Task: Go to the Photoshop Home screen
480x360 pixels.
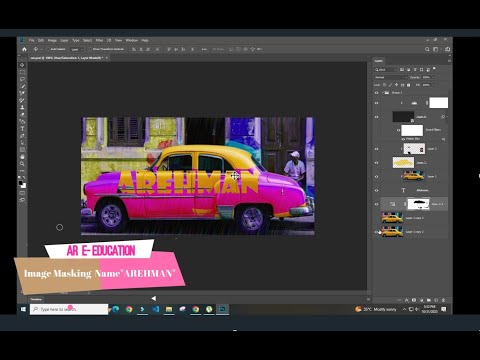Action: tap(24, 49)
